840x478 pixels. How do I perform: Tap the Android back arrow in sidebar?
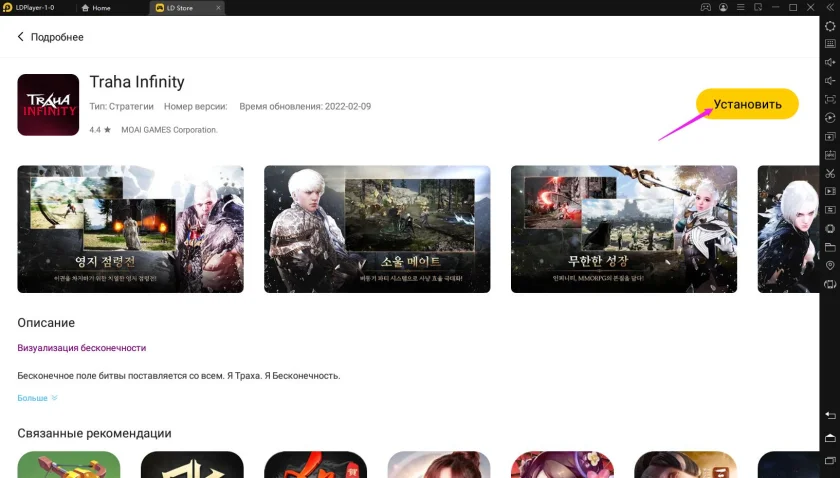(x=830, y=415)
